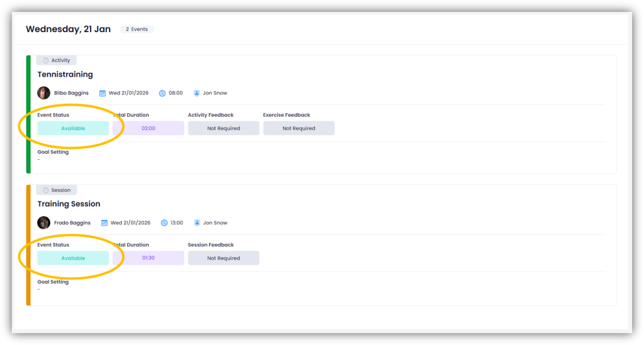This screenshot has width=644, height=345.
Task: Click Exercise Feedback Not Required button
Action: tap(299, 128)
